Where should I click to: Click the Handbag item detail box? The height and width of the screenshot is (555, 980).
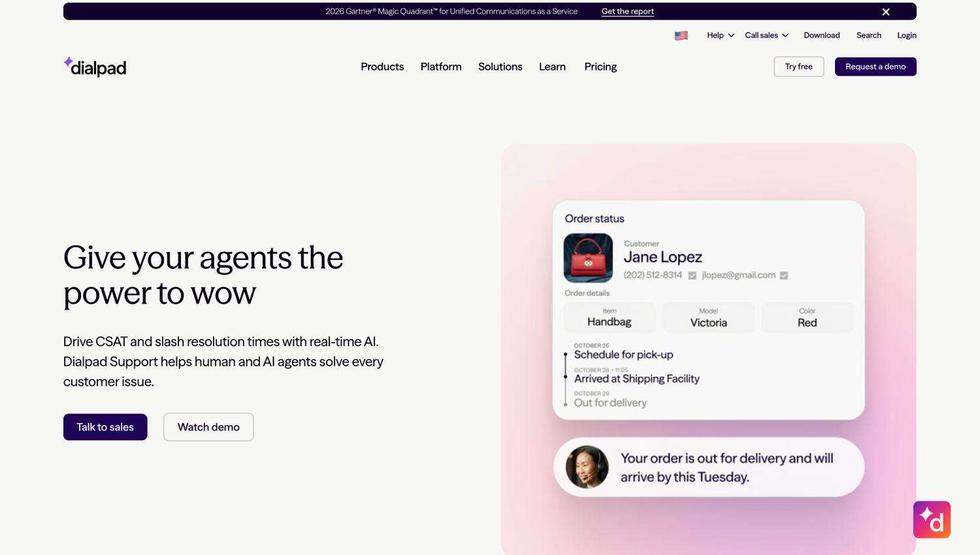610,317
